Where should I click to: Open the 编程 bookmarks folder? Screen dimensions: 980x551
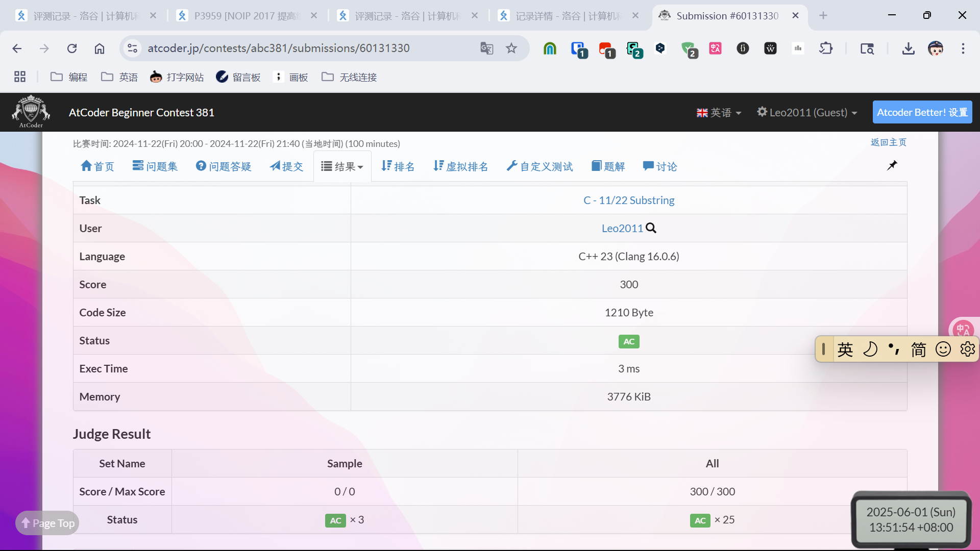(x=69, y=77)
